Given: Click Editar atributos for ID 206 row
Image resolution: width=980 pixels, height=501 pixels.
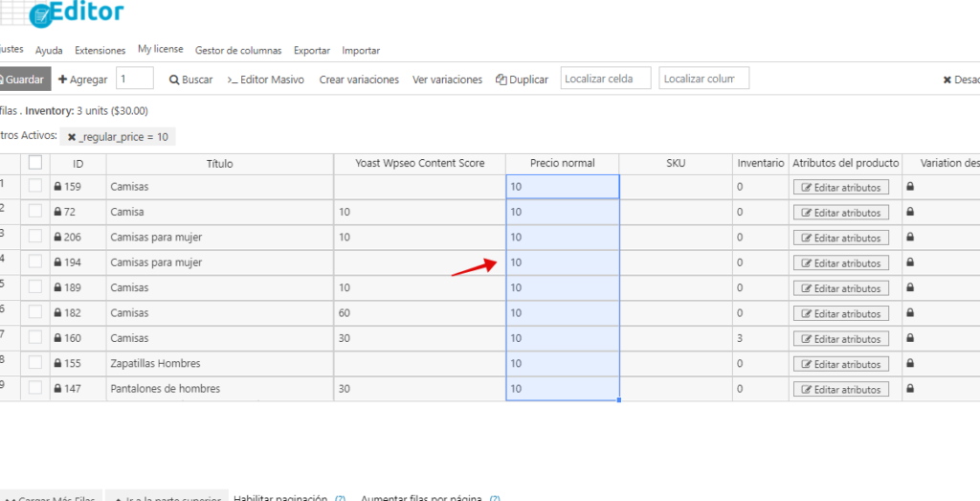Looking at the screenshot, I should 840,239.
